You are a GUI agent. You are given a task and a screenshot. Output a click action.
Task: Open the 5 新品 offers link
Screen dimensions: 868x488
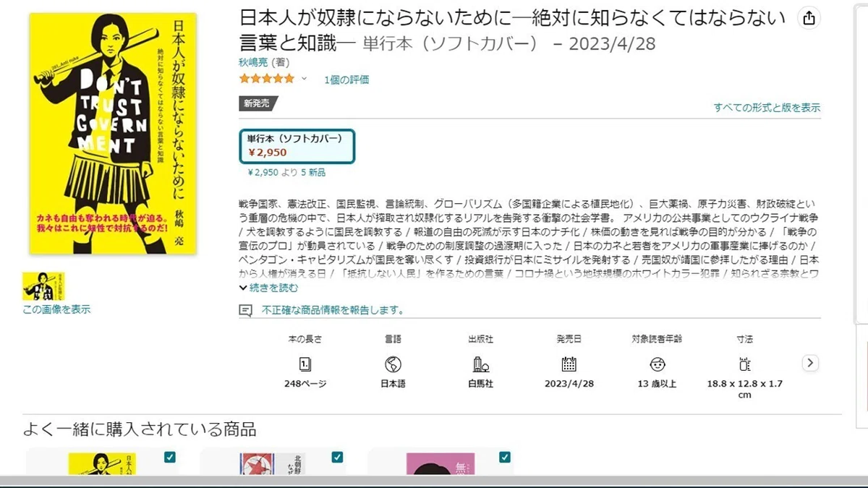click(x=312, y=173)
